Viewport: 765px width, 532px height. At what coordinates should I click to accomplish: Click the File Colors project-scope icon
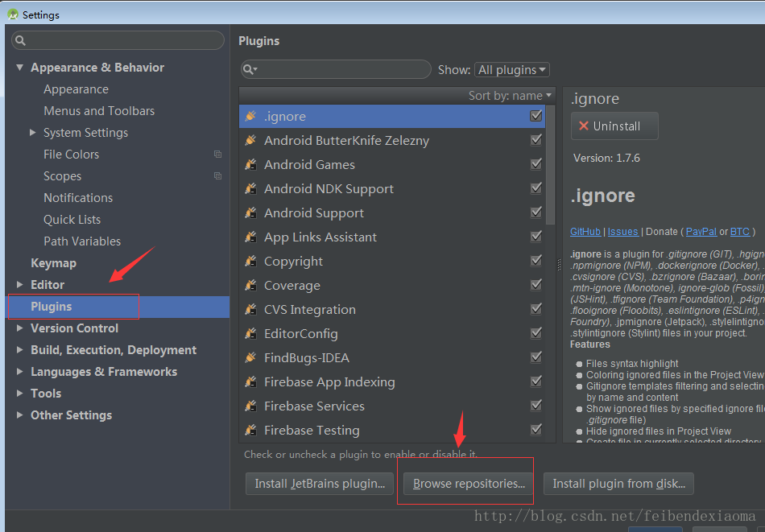point(217,155)
